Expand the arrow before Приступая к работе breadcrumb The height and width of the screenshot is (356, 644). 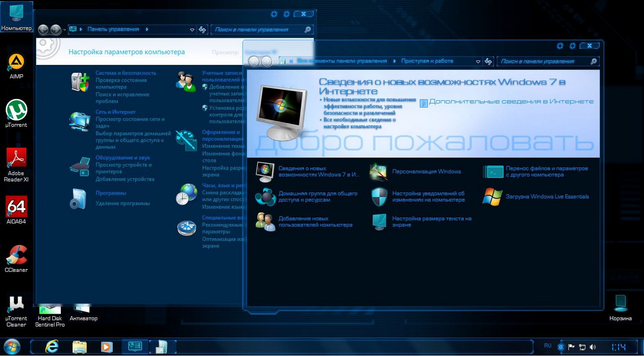coord(394,61)
